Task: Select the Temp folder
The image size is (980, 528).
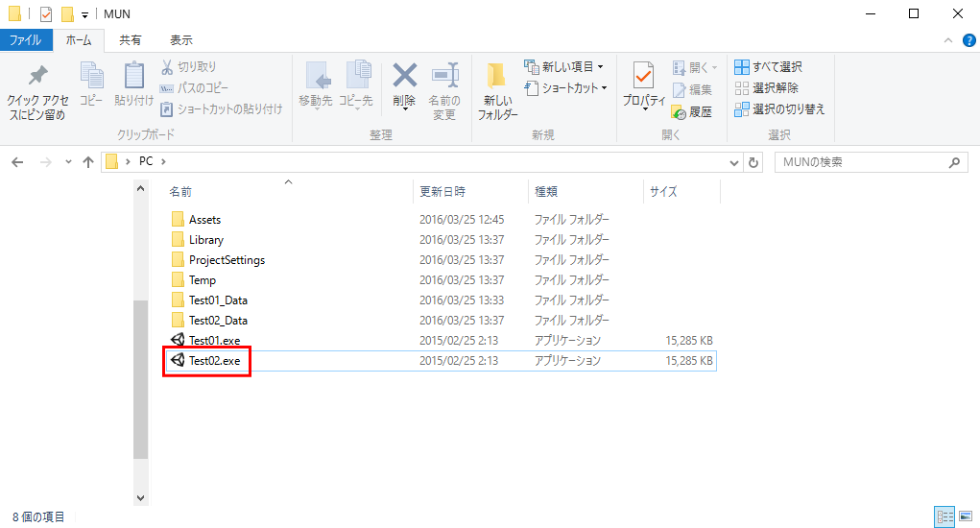Action: pos(203,280)
